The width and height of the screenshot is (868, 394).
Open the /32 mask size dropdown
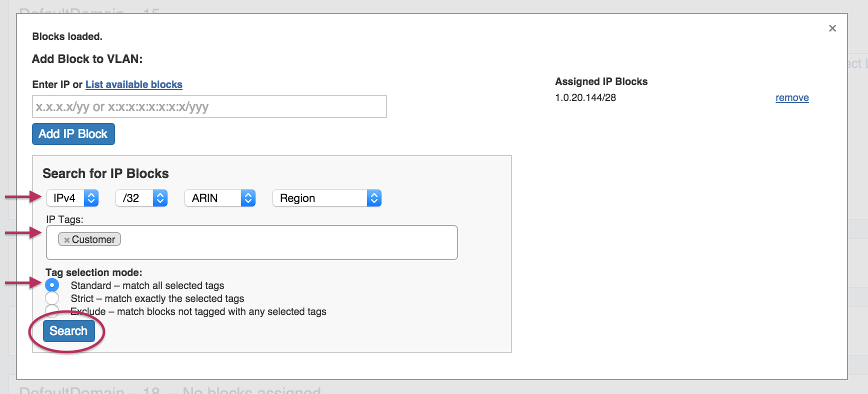click(x=141, y=198)
